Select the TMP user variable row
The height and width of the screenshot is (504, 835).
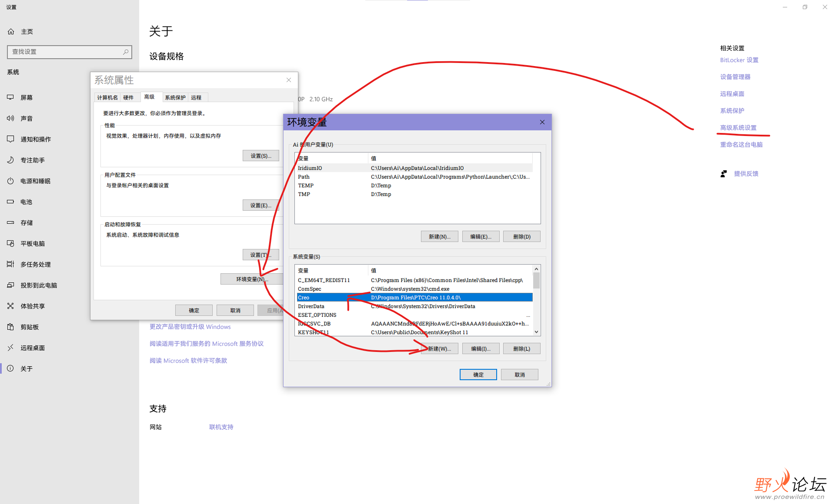click(414, 194)
